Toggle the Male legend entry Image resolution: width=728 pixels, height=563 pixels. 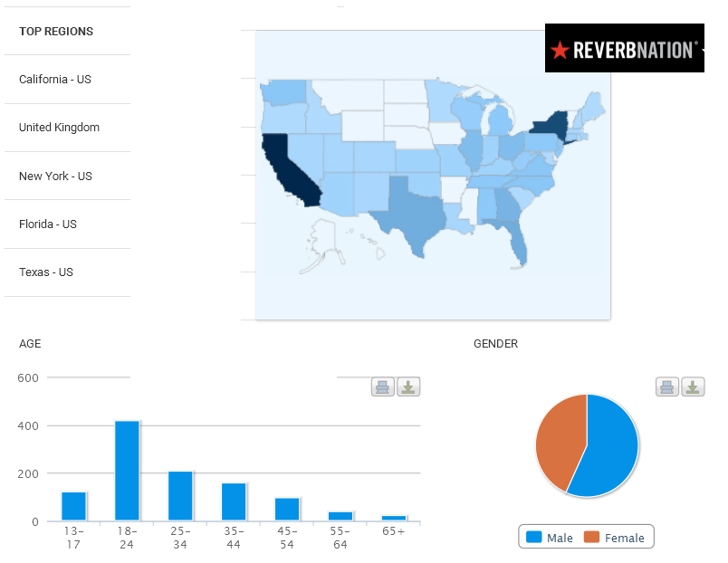point(551,538)
